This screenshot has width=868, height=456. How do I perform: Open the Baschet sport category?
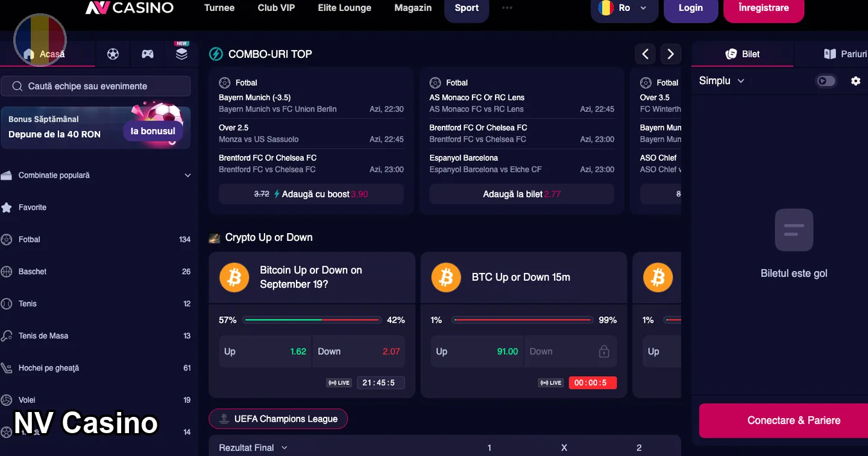click(x=96, y=272)
